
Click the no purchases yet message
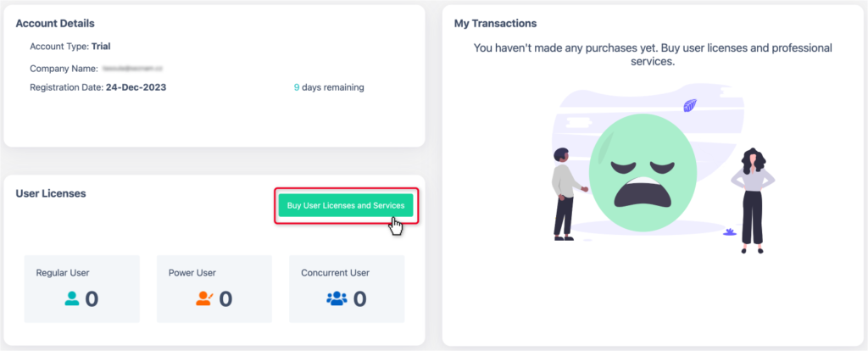coord(653,54)
